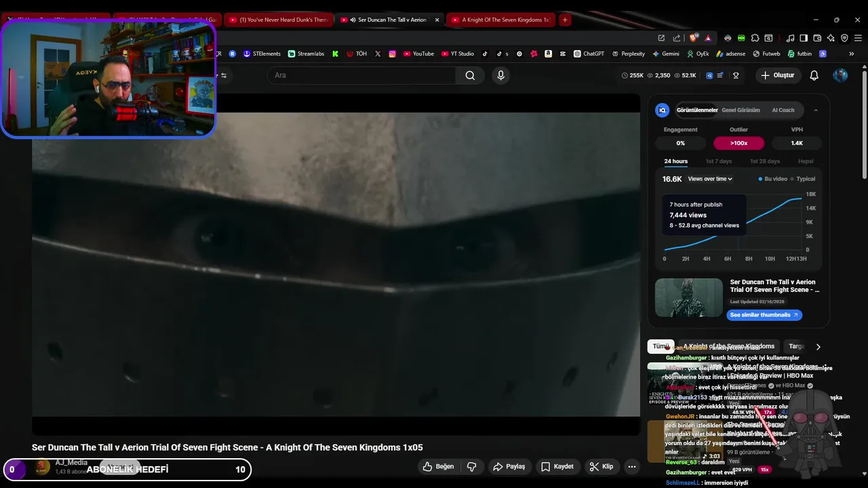Open the futbin bookmark
Image resolution: width=868 pixels, height=488 pixels.
point(799,54)
